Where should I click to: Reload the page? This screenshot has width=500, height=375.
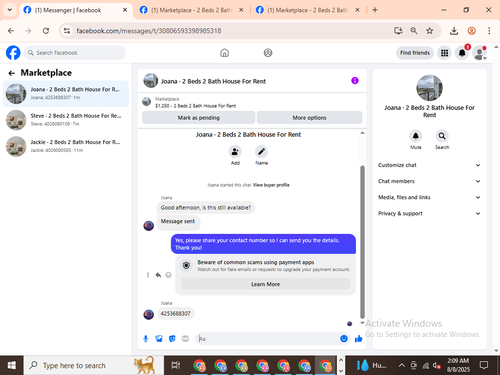coord(46,31)
